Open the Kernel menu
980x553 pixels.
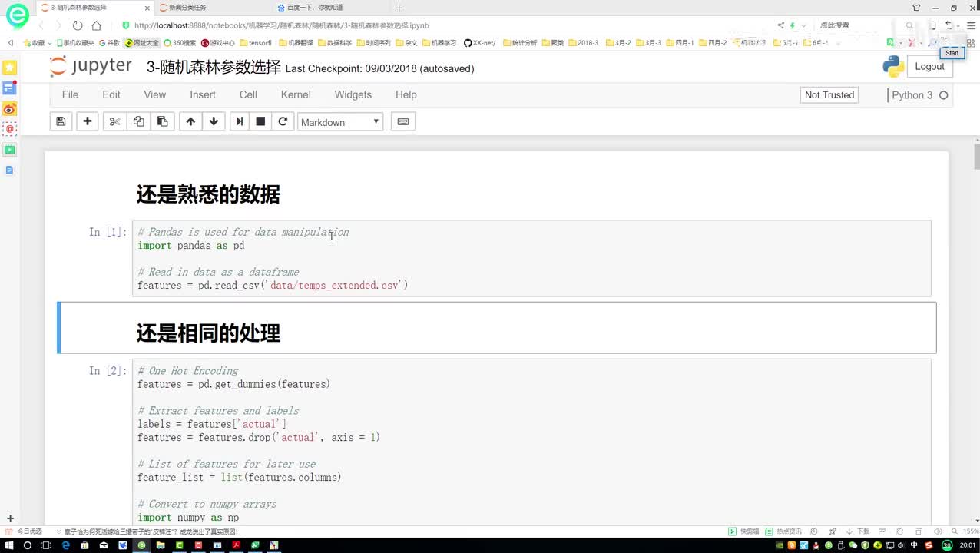296,94
